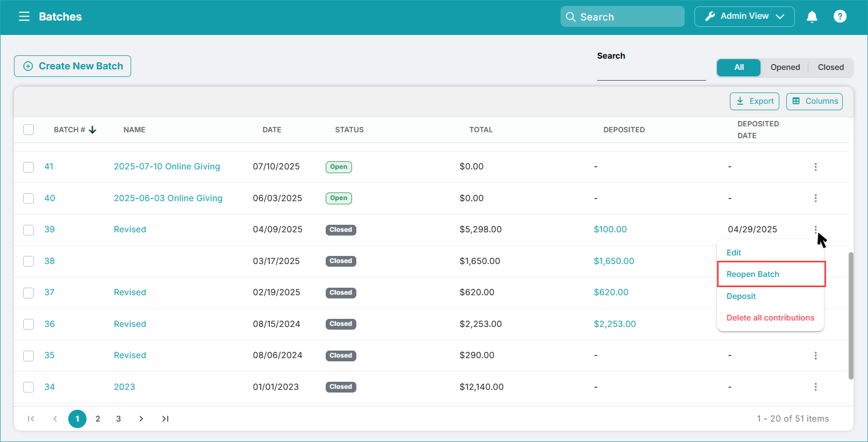The image size is (868, 442).
Task: Open row actions menu for batch 40
Action: (815, 198)
